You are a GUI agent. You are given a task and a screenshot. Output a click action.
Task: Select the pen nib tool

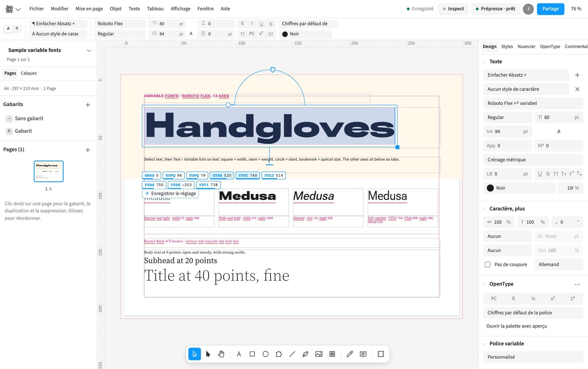pyautogui.click(x=305, y=354)
